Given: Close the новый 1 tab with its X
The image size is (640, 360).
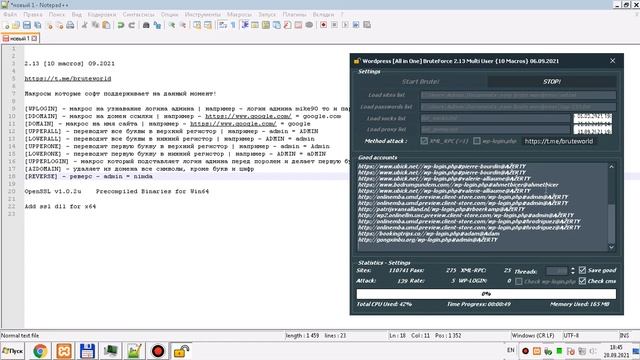Looking at the screenshot, I should 34,38.
